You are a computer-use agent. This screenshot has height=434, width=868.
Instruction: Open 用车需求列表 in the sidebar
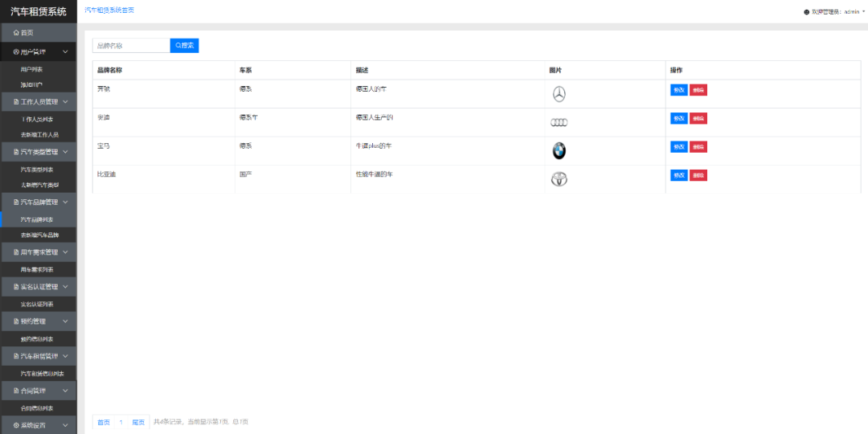click(37, 269)
